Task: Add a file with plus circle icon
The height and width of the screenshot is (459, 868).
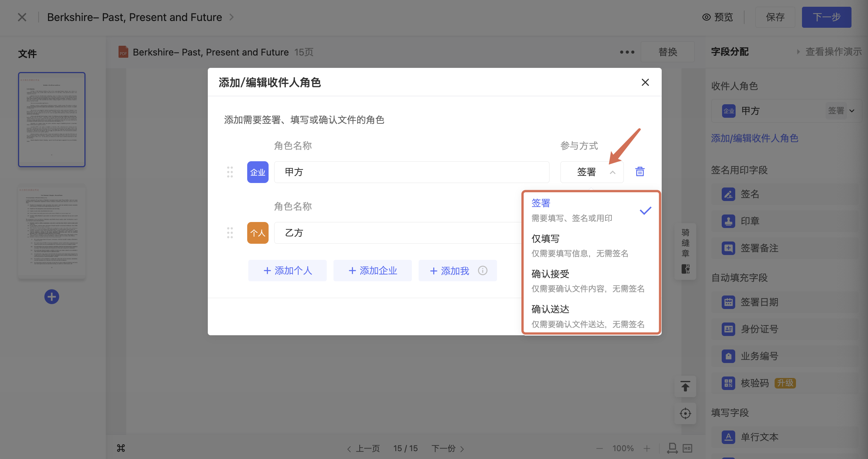Action: click(x=52, y=297)
